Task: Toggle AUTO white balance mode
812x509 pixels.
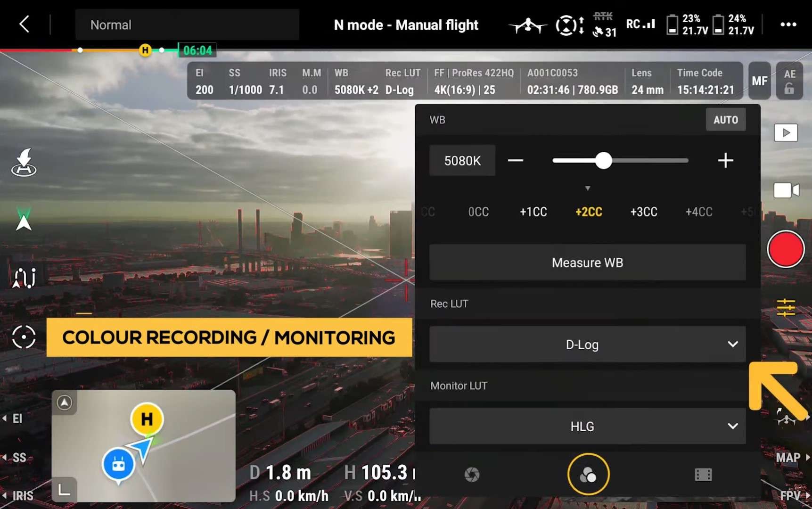Action: [726, 119]
